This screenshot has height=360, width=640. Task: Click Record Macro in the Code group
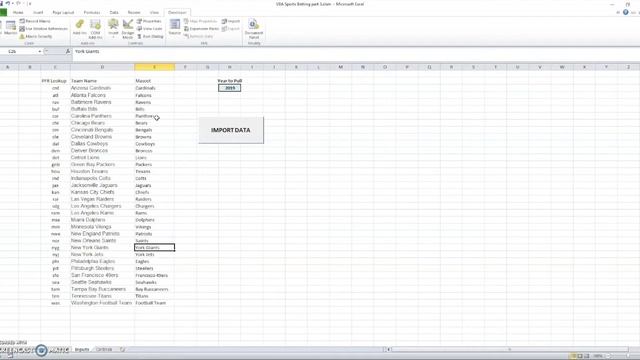35,21
